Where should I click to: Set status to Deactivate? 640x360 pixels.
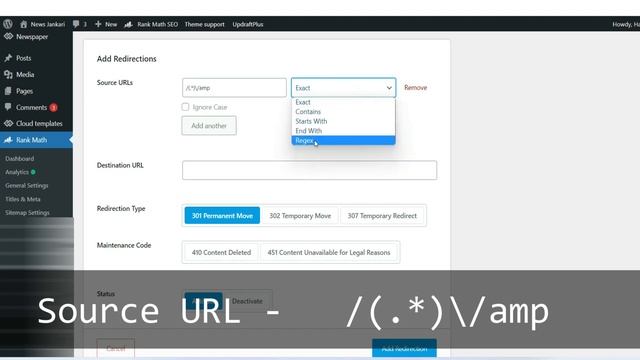click(x=247, y=301)
